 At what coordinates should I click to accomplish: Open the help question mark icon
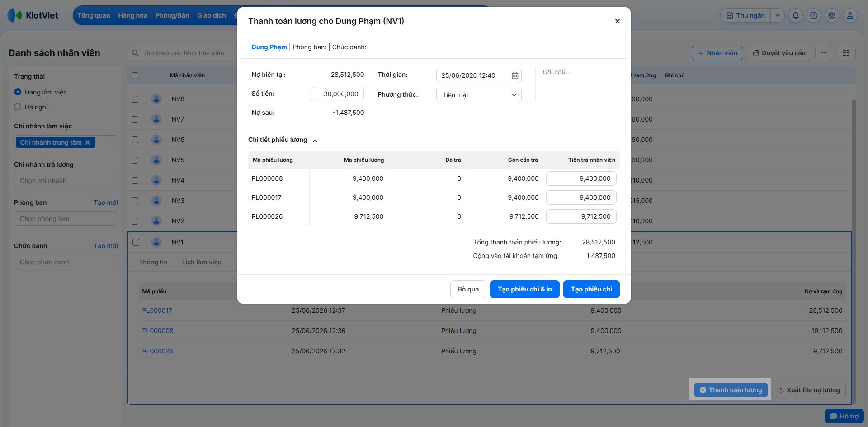pyautogui.click(x=814, y=15)
